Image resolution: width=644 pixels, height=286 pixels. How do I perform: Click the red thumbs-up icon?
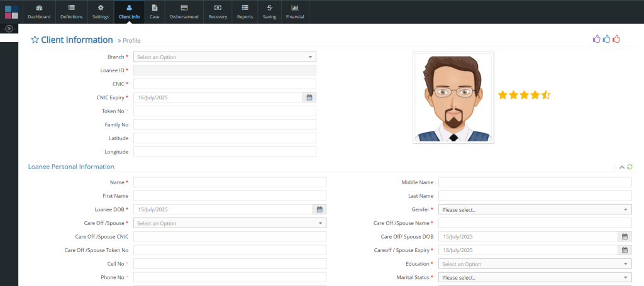[x=616, y=39]
